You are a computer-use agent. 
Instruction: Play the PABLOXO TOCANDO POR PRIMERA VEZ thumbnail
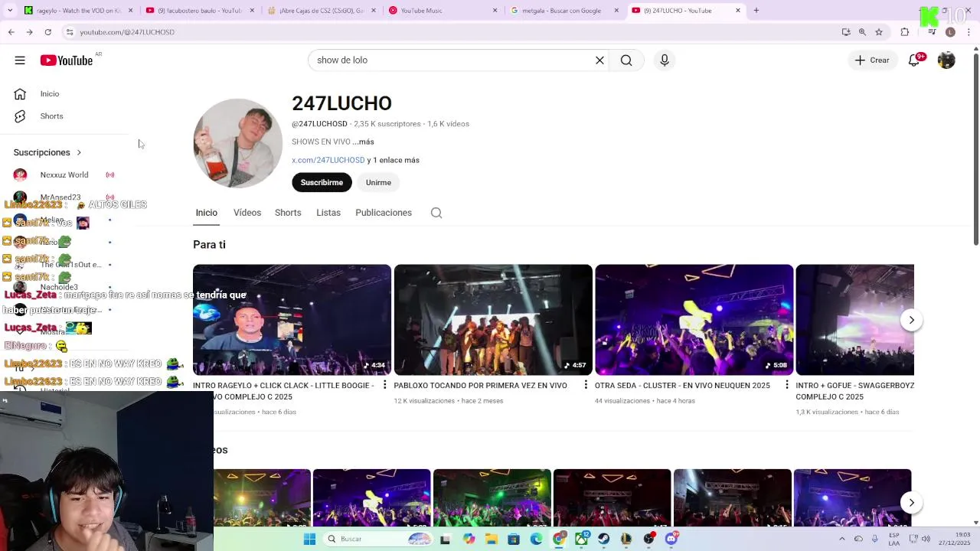pyautogui.click(x=493, y=320)
